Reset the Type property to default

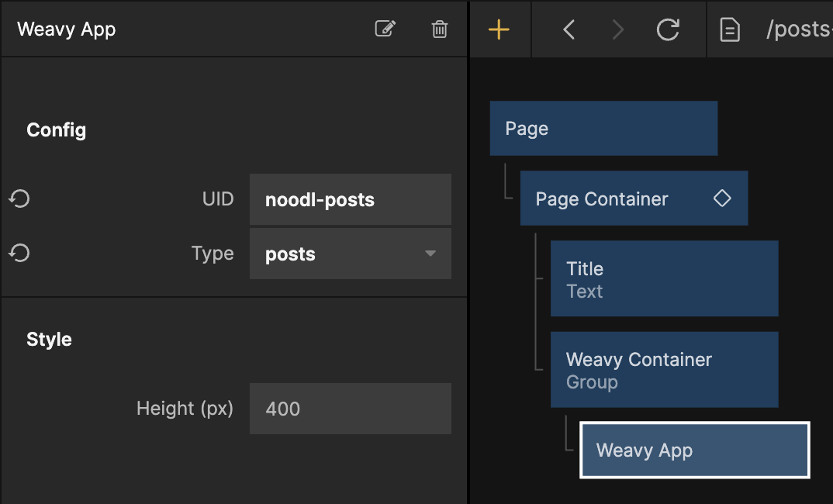pyautogui.click(x=19, y=254)
